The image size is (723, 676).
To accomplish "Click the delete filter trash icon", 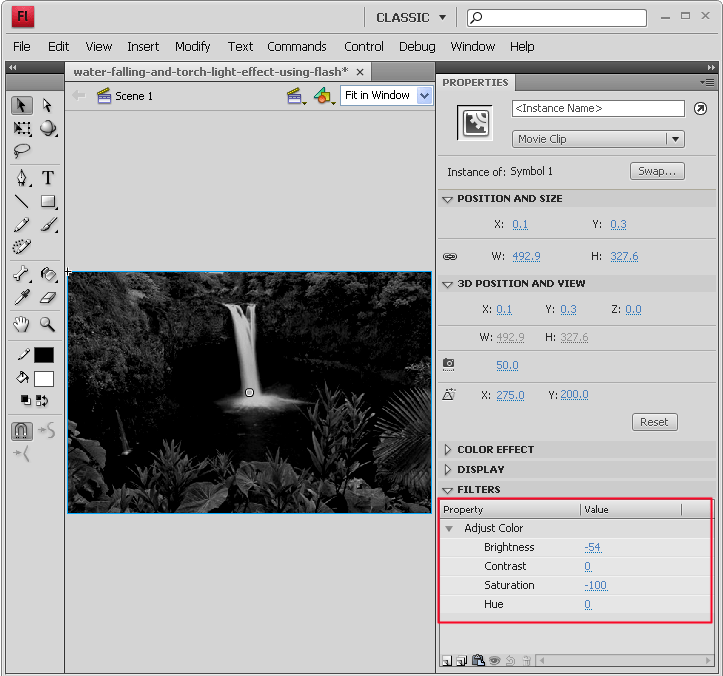I will (x=527, y=661).
